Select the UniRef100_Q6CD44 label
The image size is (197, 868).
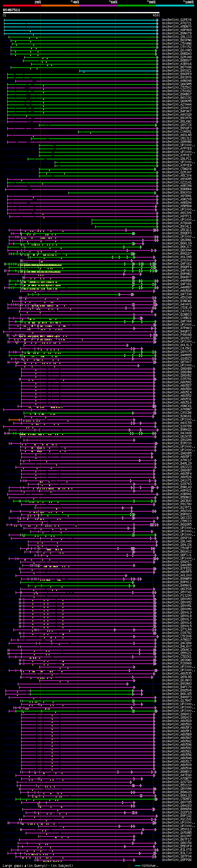coord(177,250)
